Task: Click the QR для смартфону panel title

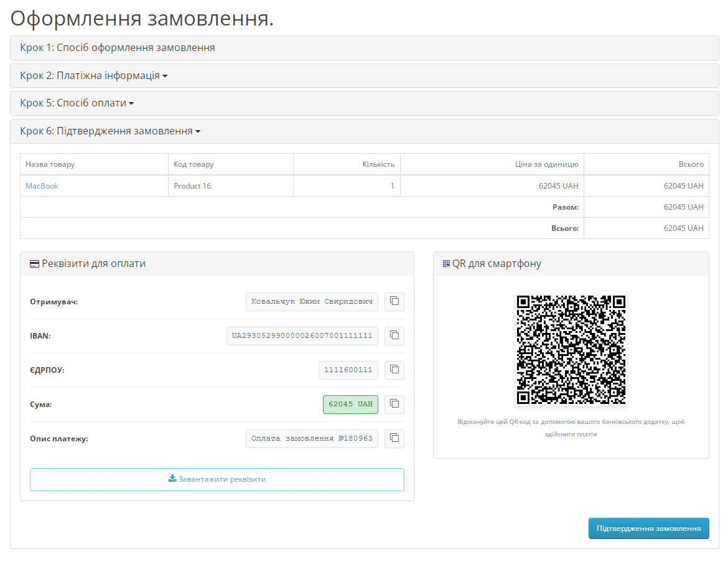Action: point(497,264)
